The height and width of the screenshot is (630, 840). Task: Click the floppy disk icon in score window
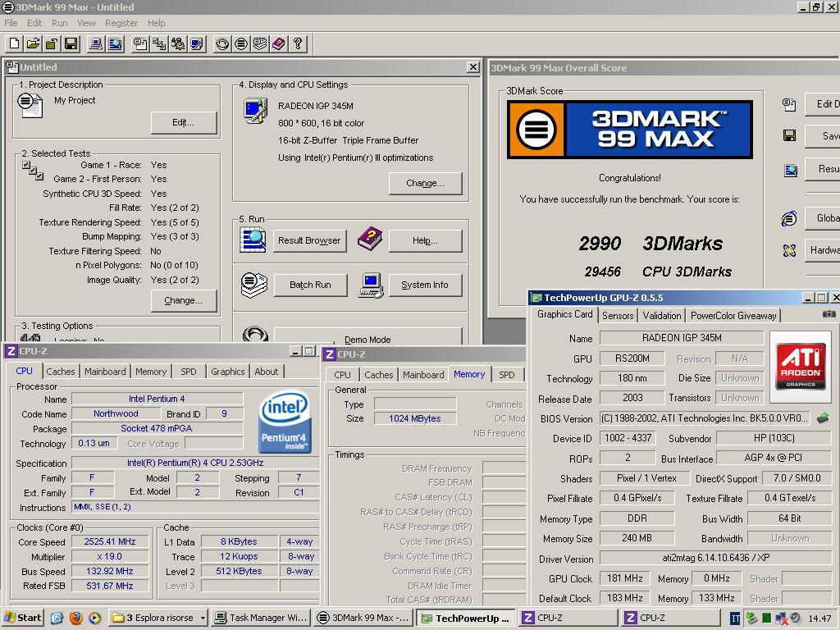tap(789, 135)
